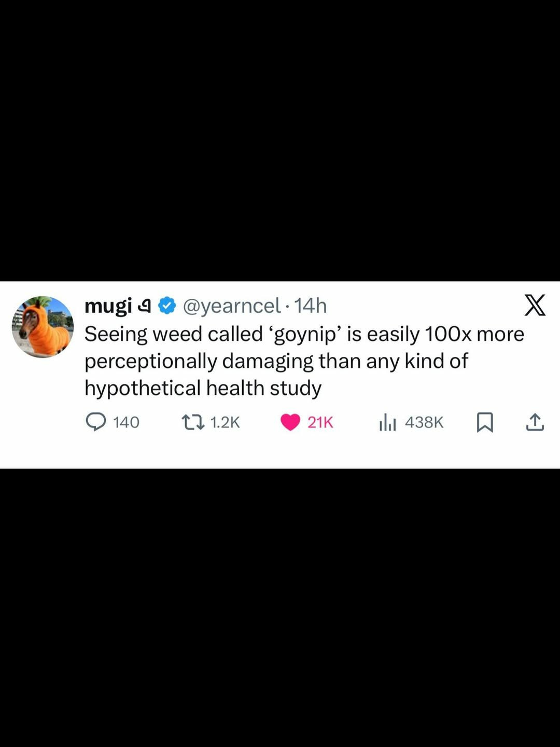The height and width of the screenshot is (747, 560).
Task: Unlike the tweet via the pink heart
Action: coord(290,422)
